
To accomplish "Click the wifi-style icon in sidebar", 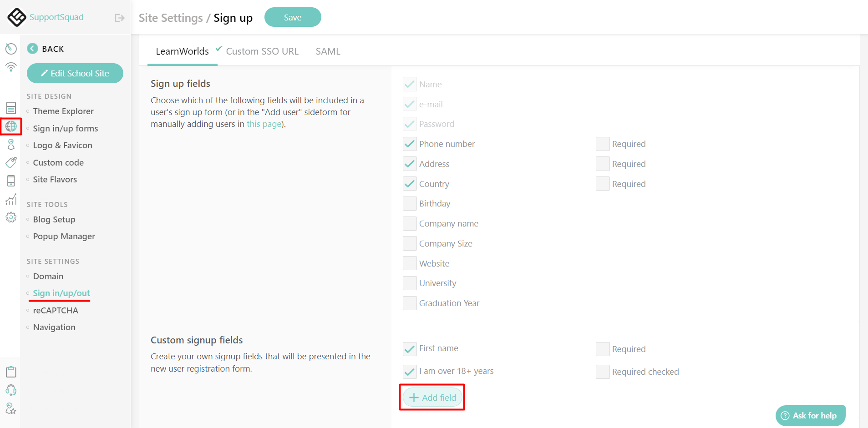I will click(x=10, y=67).
